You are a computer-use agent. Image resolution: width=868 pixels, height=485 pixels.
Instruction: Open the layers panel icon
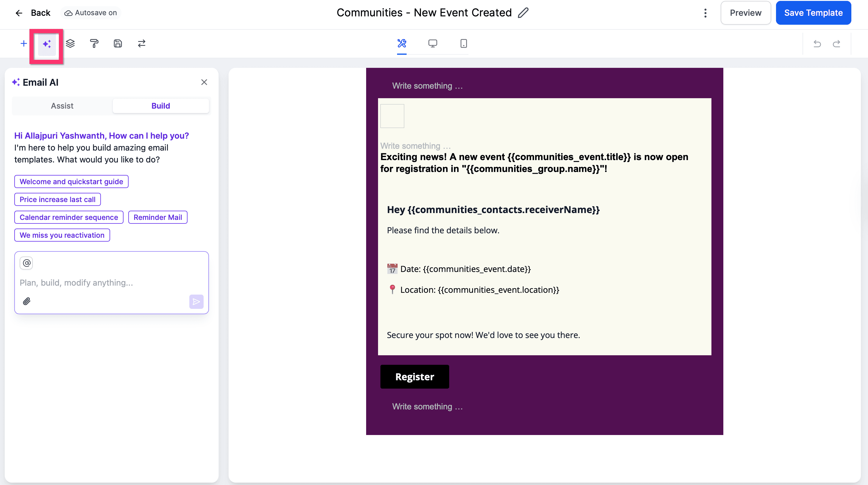click(70, 43)
